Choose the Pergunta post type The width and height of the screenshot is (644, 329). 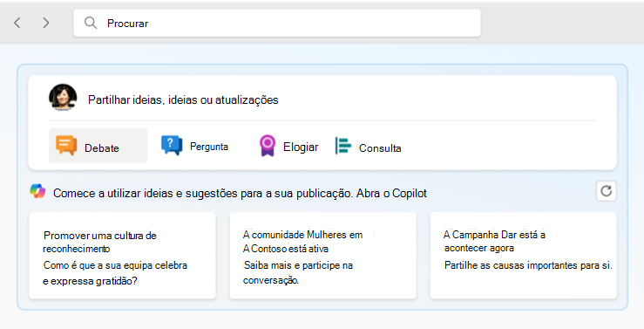(x=194, y=146)
